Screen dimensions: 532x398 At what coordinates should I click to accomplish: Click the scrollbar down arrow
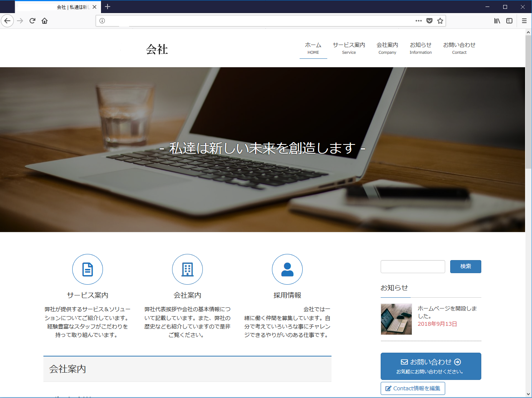pos(529,394)
